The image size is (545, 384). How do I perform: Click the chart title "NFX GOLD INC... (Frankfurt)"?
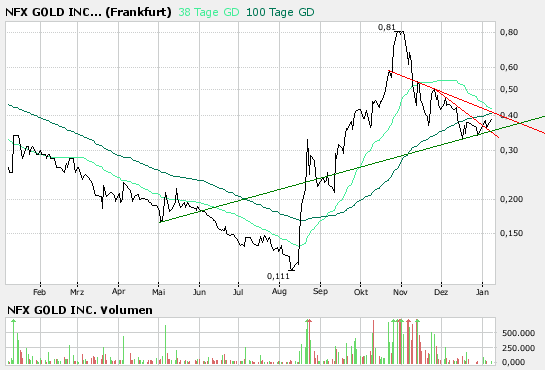[x=88, y=13]
